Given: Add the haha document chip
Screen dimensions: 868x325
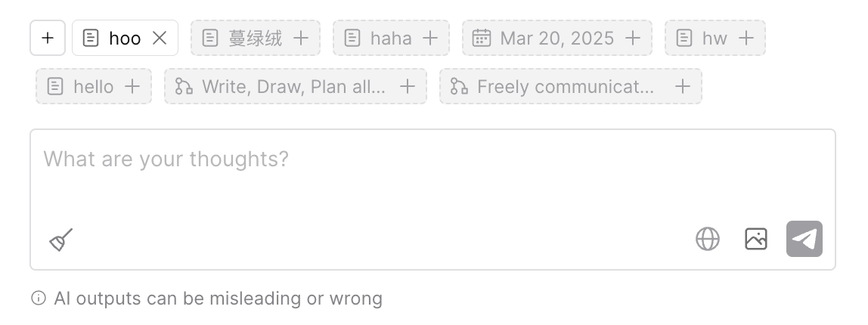Looking at the screenshot, I should pos(430,38).
